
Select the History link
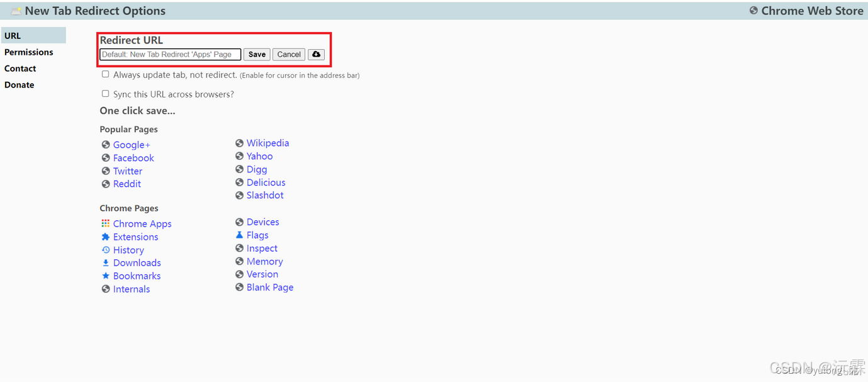tap(128, 250)
